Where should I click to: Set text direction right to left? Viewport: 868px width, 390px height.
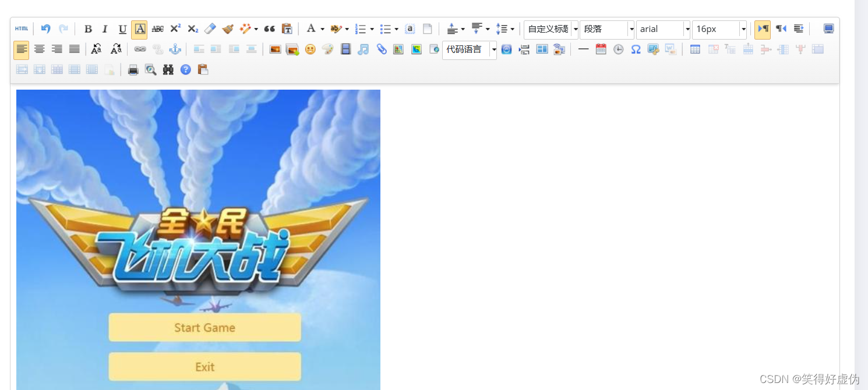[781, 29]
